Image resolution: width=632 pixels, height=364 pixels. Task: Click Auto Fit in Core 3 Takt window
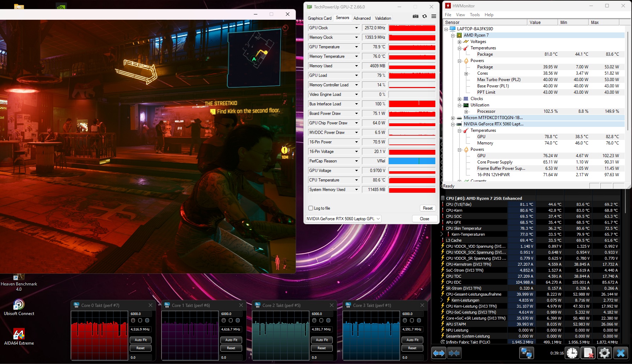412,340
